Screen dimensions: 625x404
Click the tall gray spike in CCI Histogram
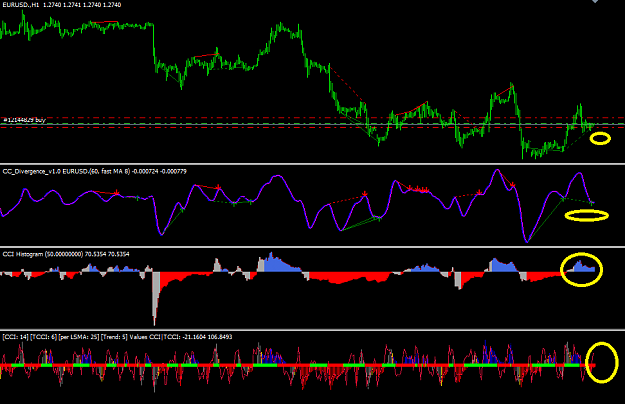[x=155, y=298]
